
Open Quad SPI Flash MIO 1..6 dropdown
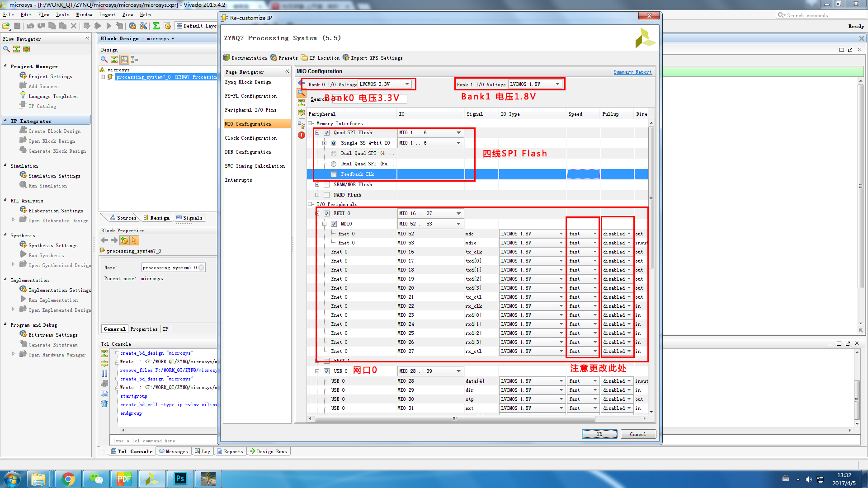tap(430, 133)
